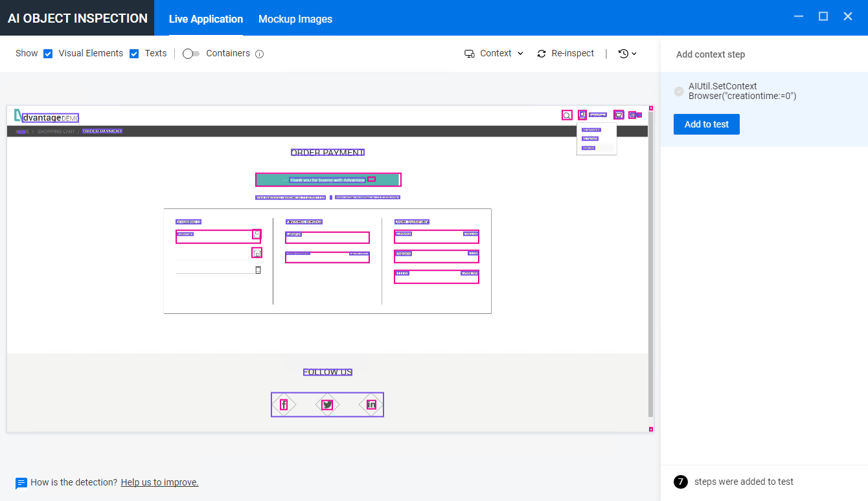Click the Facebook icon under FOLLOW US
868x501 pixels.
[x=285, y=404]
